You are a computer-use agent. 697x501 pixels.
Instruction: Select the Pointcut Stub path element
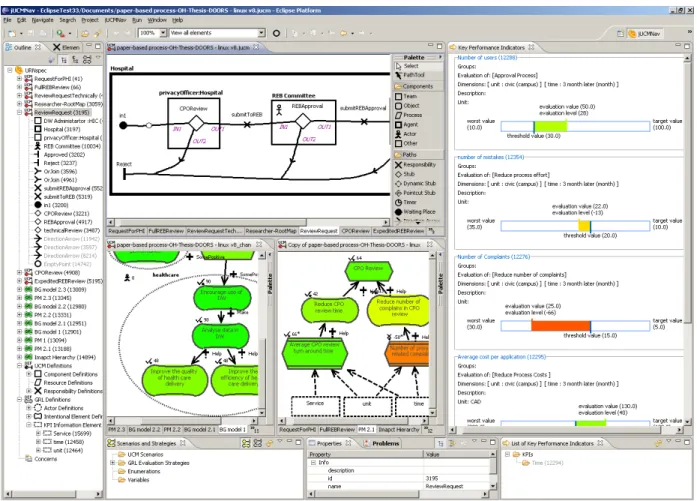[419, 193]
